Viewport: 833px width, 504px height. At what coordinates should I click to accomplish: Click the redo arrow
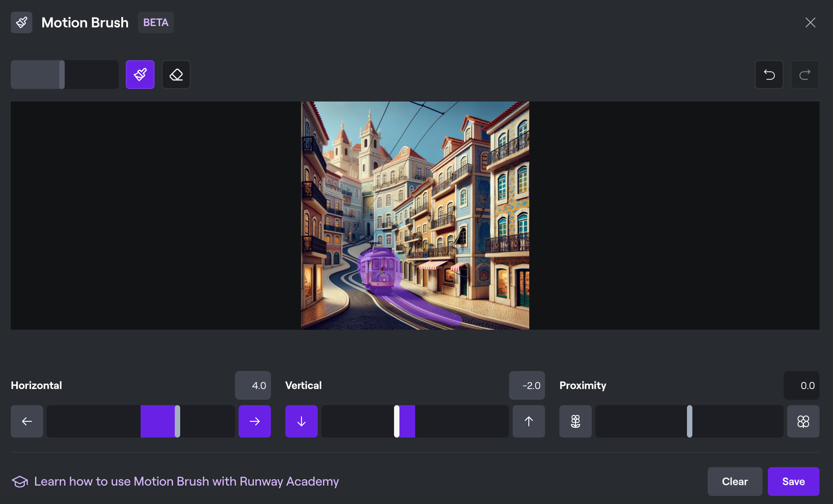coord(805,75)
